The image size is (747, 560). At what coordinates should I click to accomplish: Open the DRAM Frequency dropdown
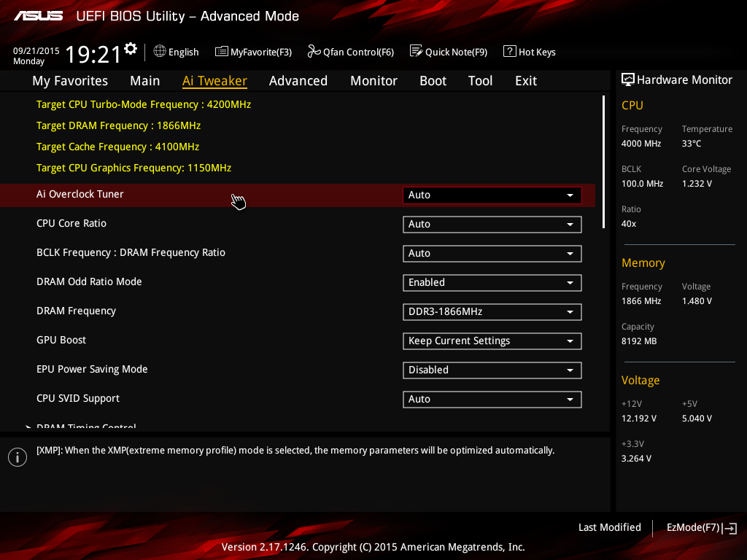coord(492,312)
